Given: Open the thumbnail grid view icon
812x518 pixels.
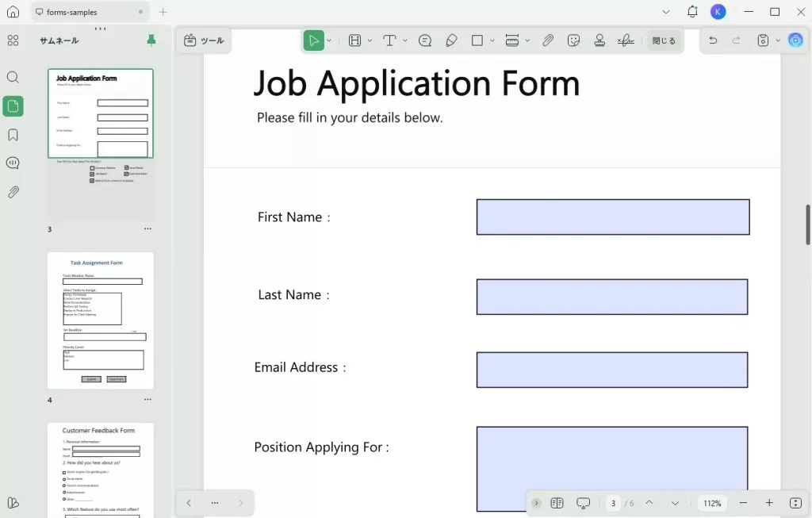Looking at the screenshot, I should [x=13, y=40].
